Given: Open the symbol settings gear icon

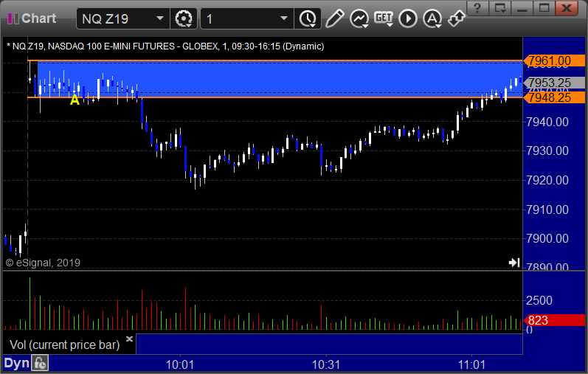Looking at the screenshot, I should tap(184, 18).
